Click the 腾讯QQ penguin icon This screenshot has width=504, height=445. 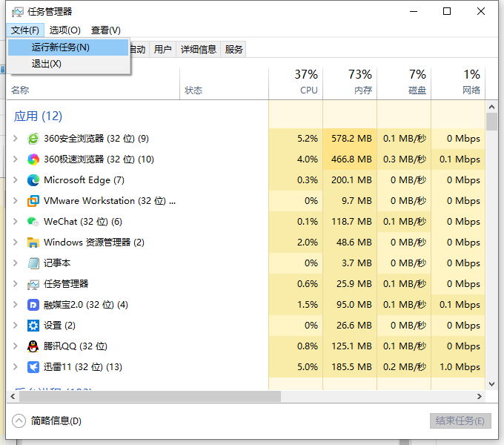coord(33,346)
